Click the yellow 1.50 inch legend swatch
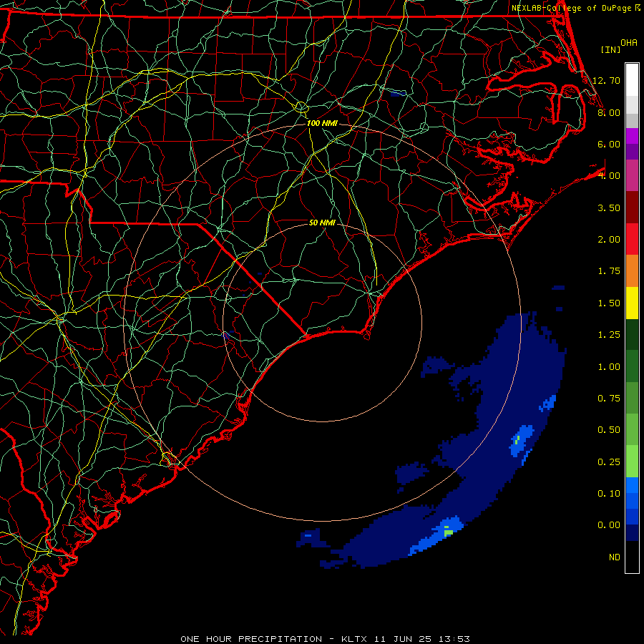This screenshot has height=644, width=644. click(x=632, y=303)
